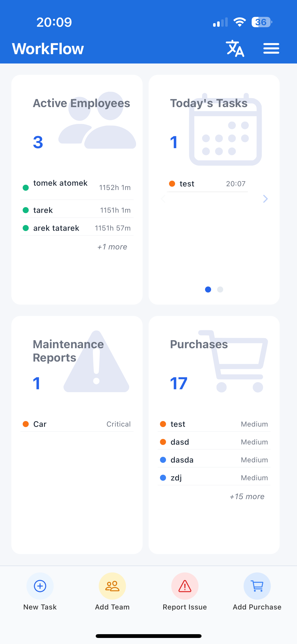Select the first carousel page dot

point(208,289)
